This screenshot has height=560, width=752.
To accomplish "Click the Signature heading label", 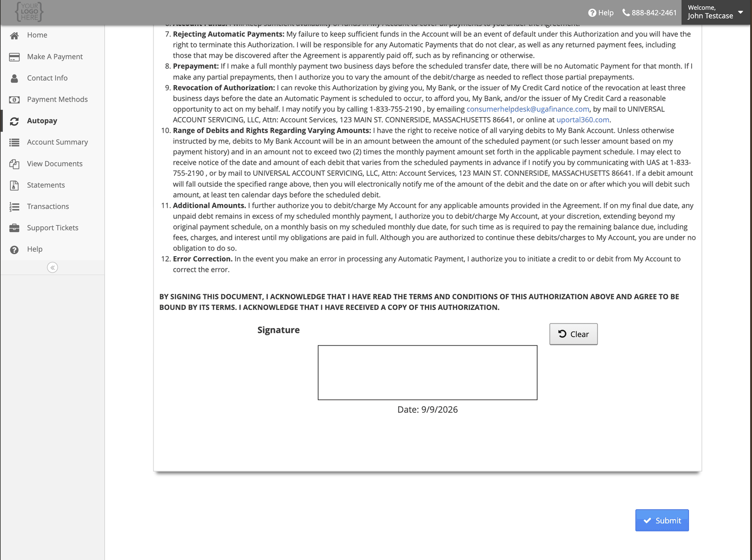I will tap(278, 330).
